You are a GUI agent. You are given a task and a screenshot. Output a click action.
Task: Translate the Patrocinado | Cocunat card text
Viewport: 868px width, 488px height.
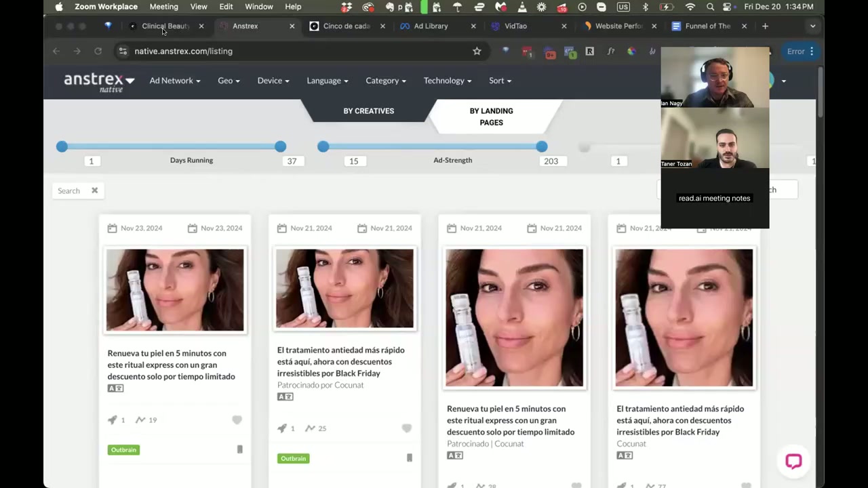[x=454, y=455]
